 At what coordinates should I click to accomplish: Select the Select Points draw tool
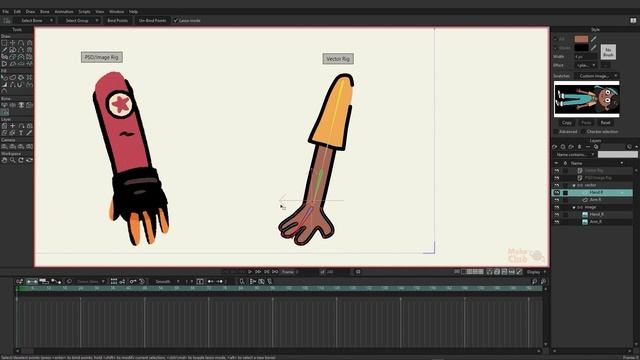(x=4, y=42)
